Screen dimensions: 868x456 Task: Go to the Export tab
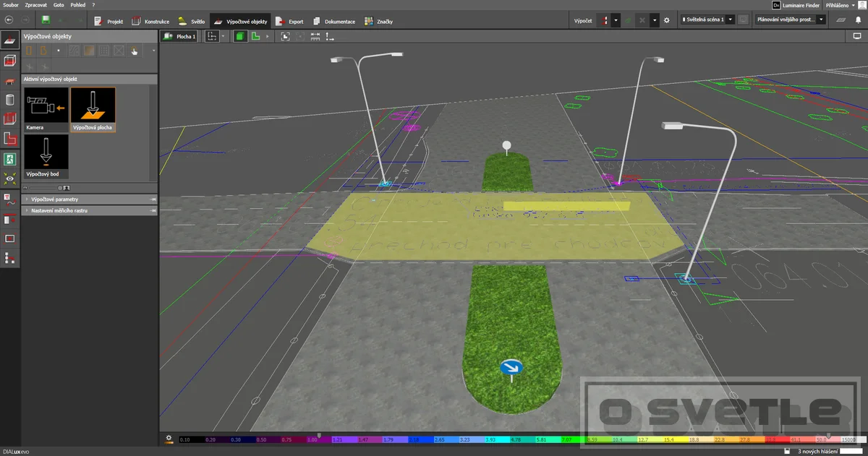289,21
